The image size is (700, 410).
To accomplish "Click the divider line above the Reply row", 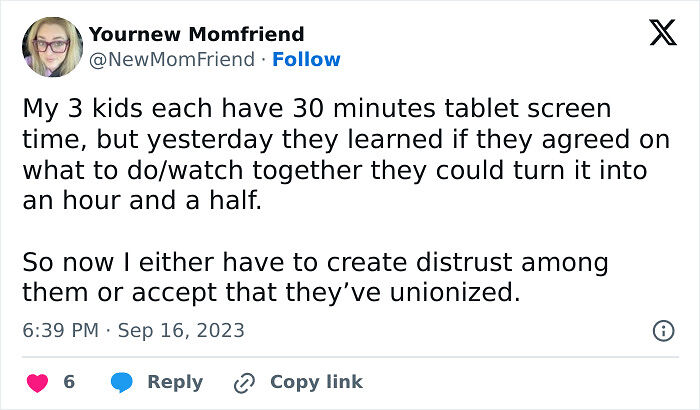I will (350, 357).
